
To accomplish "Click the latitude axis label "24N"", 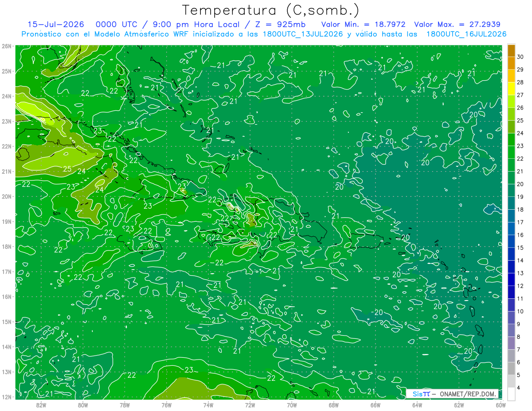I will (6, 96).
